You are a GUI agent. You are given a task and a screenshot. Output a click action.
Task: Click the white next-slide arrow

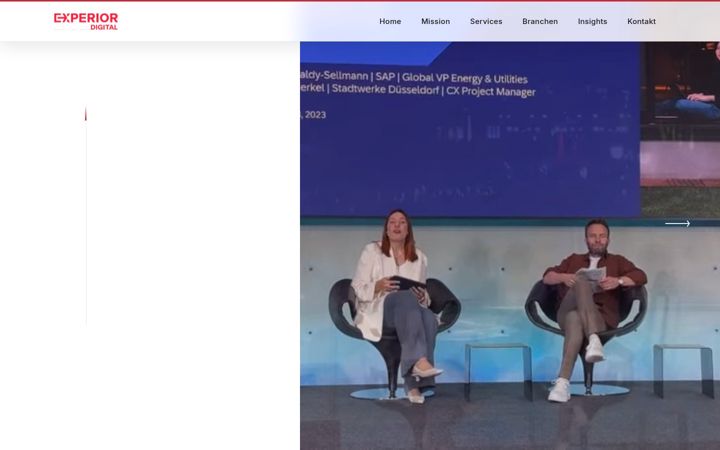click(677, 224)
